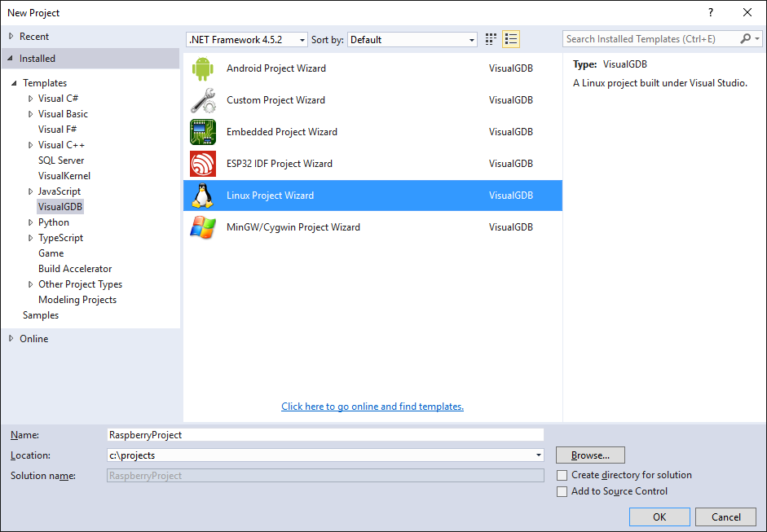
Task: Collapse the Installed section
Action: pos(11,58)
